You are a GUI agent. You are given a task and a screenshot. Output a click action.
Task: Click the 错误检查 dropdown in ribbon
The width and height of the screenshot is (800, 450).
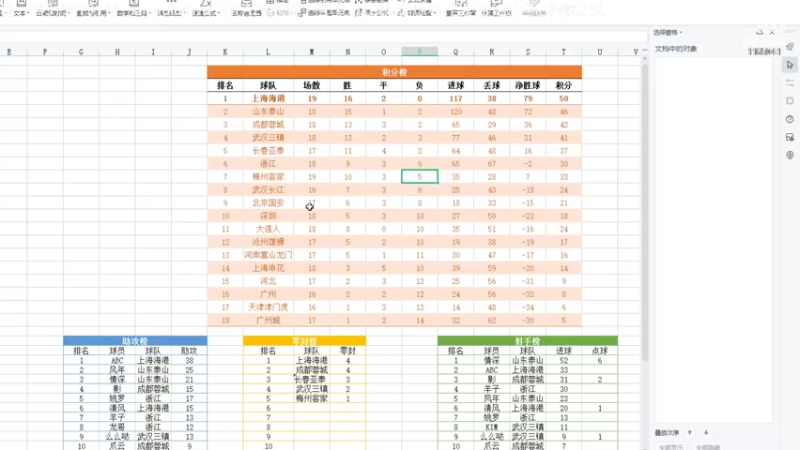[x=417, y=13]
